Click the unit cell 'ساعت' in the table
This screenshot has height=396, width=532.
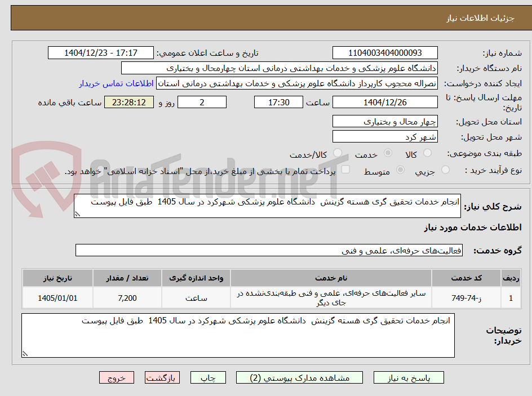coord(196,298)
